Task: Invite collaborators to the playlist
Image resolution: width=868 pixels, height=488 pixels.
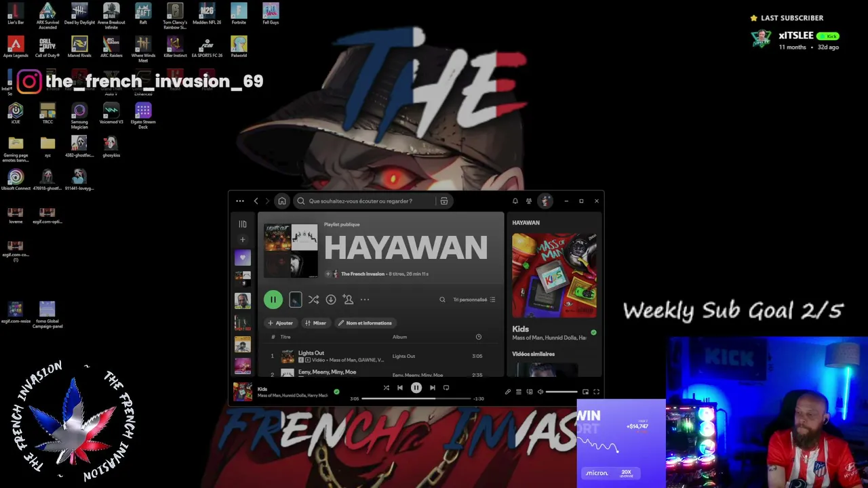Action: coord(348,300)
